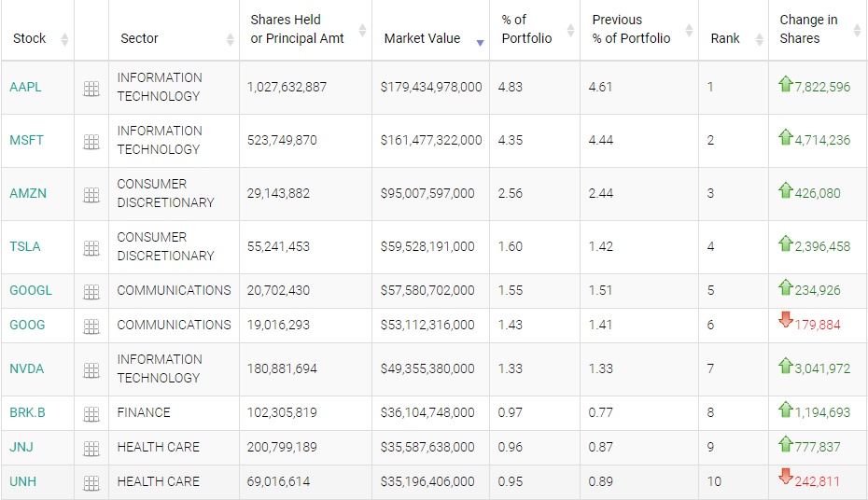Sort by Market Value column

pos(422,39)
